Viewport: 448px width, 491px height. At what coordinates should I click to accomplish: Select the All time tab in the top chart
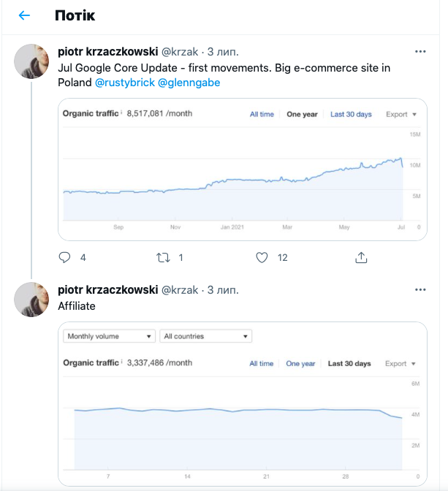(262, 115)
